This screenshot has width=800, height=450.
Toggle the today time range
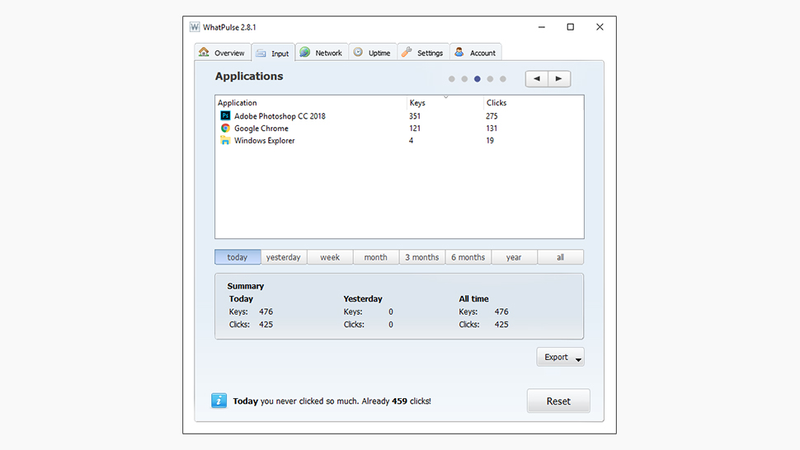[x=237, y=257]
